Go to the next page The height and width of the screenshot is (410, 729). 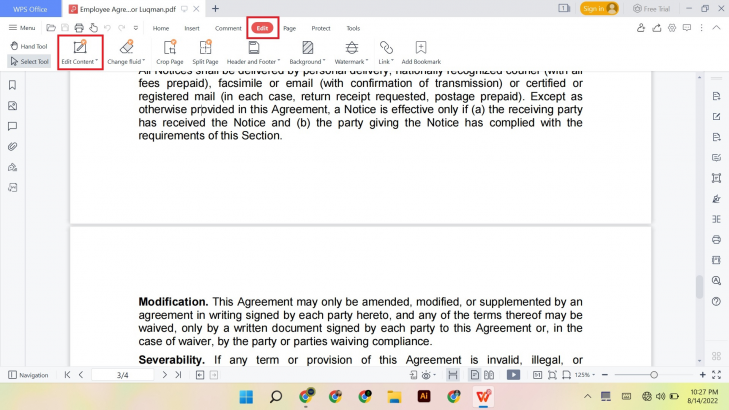coord(164,375)
